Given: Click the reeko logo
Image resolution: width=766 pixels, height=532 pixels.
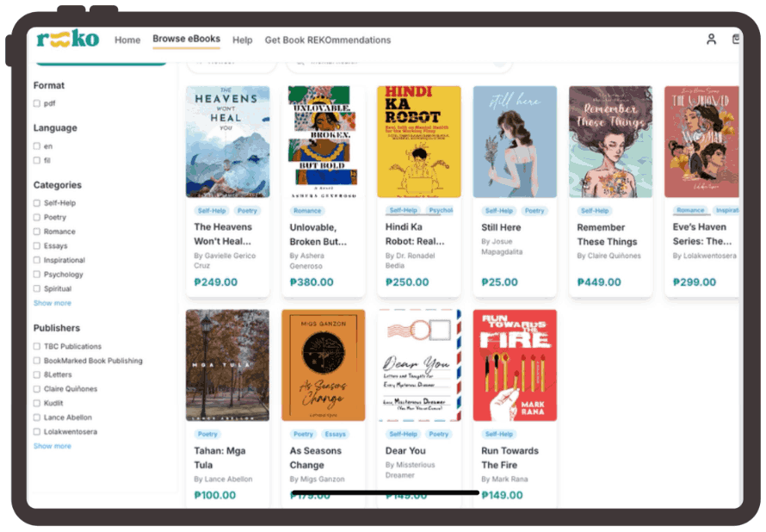Looking at the screenshot, I should point(68,39).
